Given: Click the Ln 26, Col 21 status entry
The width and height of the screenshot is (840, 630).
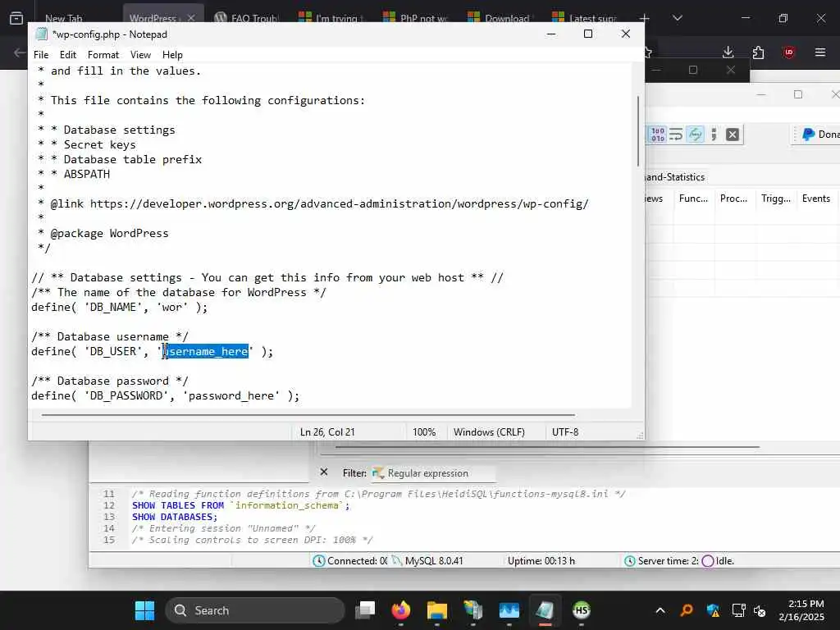Looking at the screenshot, I should (x=327, y=432).
